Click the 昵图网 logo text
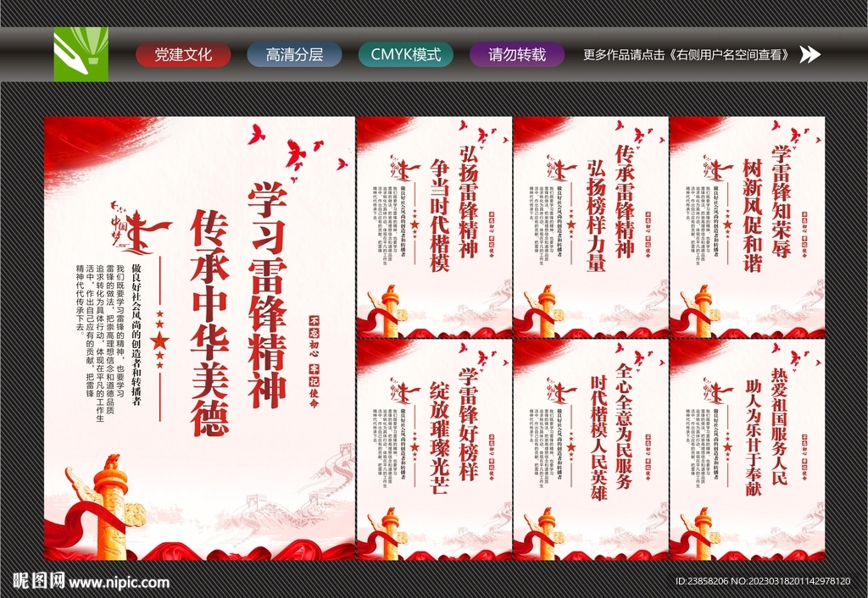The height and width of the screenshot is (598, 868). click(x=39, y=581)
